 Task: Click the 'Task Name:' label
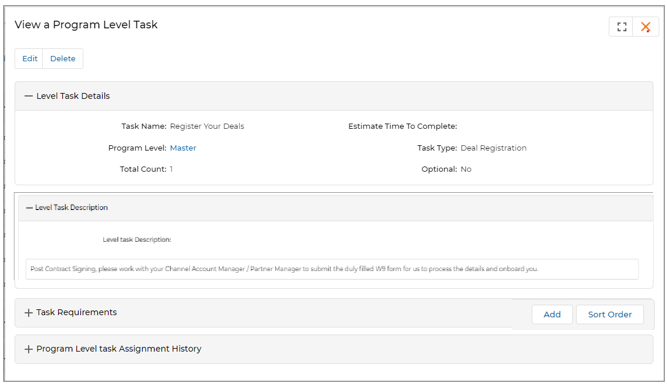(x=144, y=126)
